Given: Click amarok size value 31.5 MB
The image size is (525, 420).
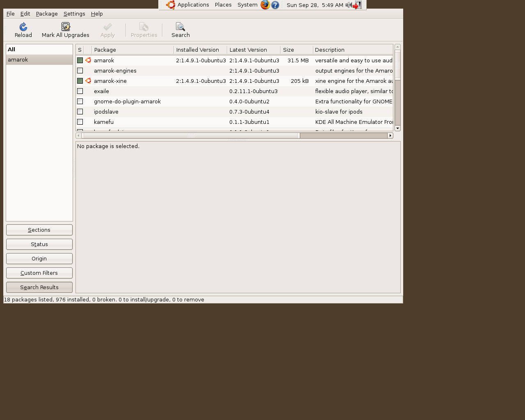Looking at the screenshot, I should (x=298, y=60).
